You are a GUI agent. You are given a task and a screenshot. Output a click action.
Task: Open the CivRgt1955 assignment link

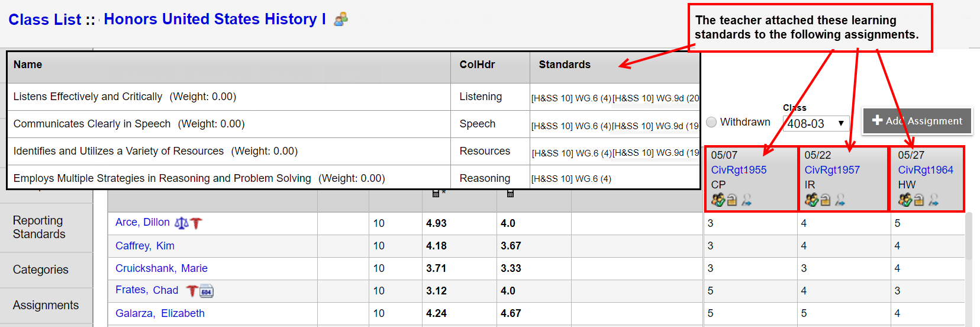[x=739, y=170]
